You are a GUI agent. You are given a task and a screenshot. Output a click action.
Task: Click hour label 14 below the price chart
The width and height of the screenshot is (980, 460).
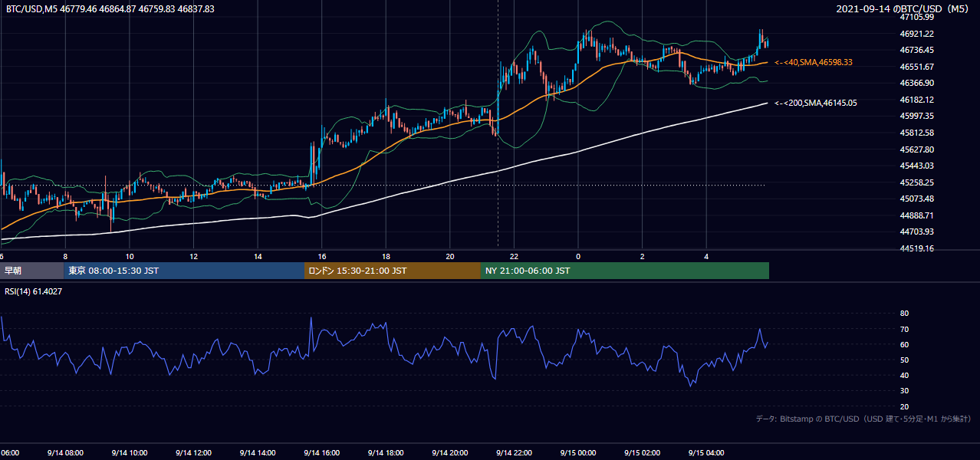pyautogui.click(x=258, y=256)
